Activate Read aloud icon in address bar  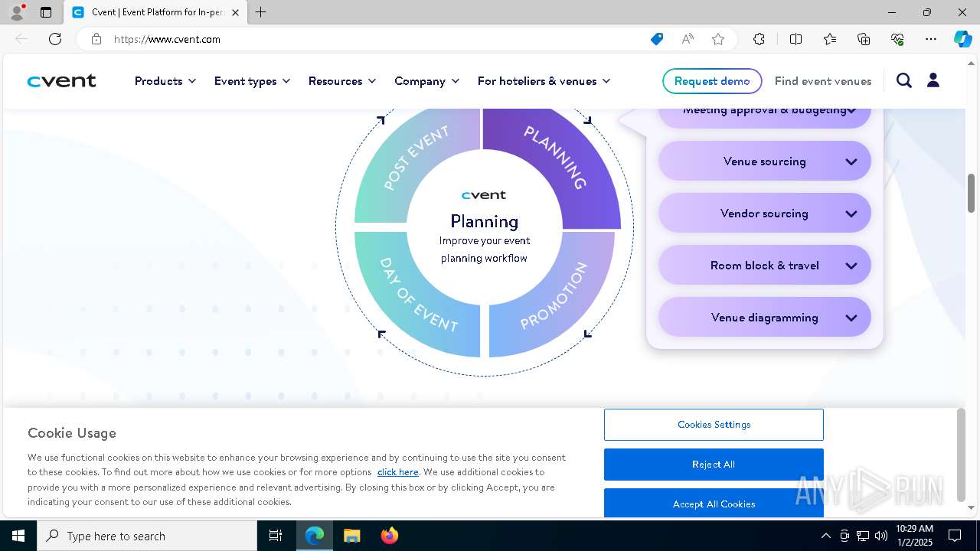[x=688, y=39]
